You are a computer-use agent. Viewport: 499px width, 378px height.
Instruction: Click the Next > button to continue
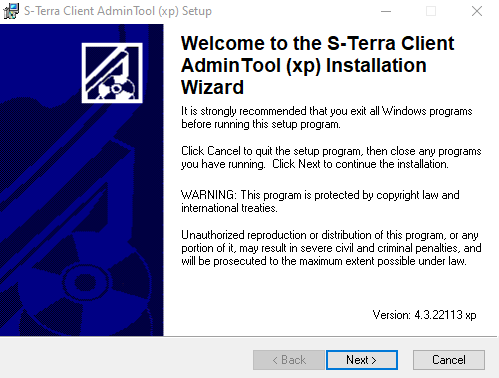[362, 360]
